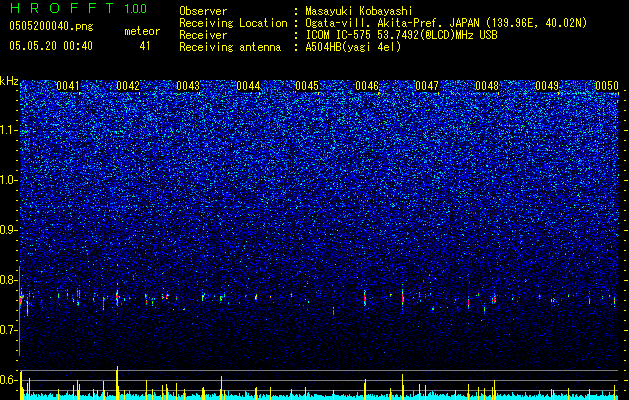Click the 0041 time marker
The image size is (629, 400).
pos(68,86)
